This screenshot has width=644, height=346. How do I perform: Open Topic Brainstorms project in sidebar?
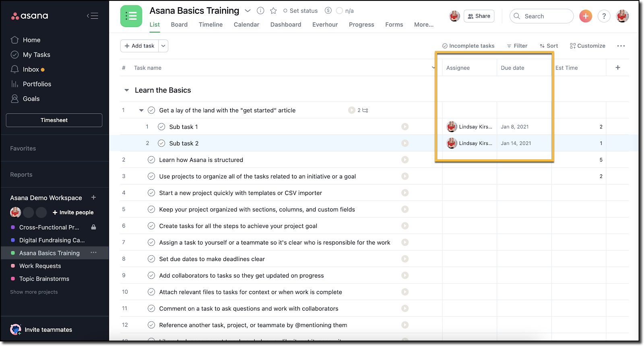pos(44,279)
